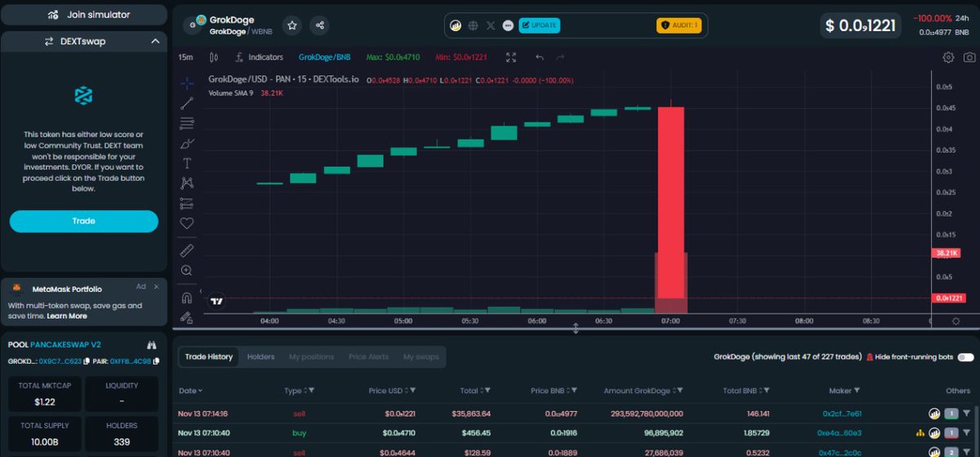Open the Maker column filter

click(x=857, y=391)
